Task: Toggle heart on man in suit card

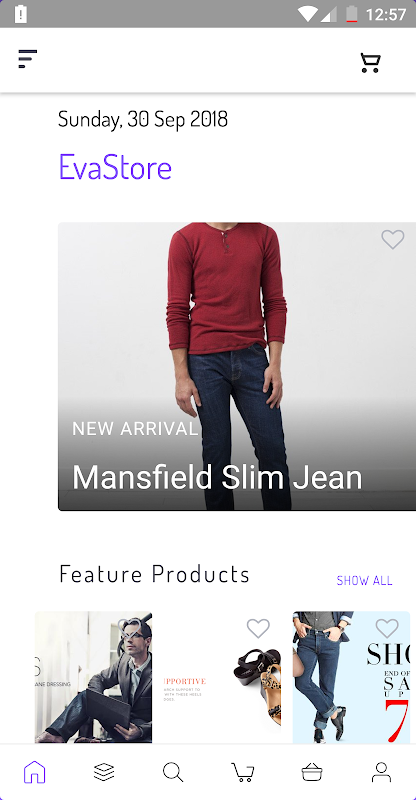Action: (x=130, y=628)
